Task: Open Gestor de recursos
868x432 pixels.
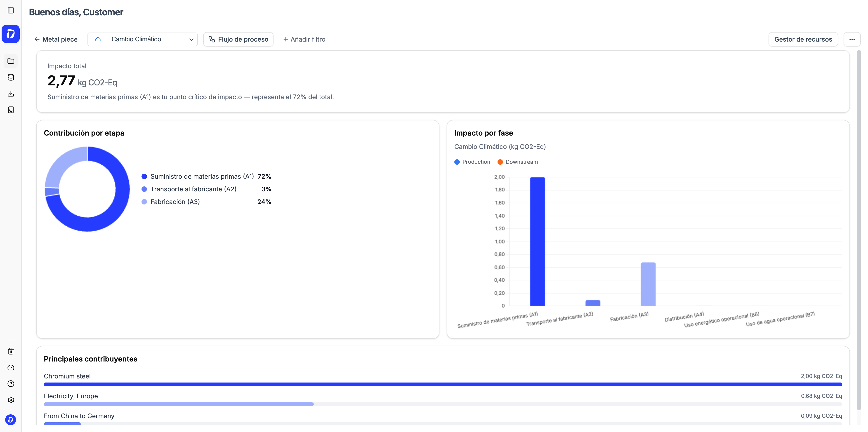Action: [x=803, y=39]
